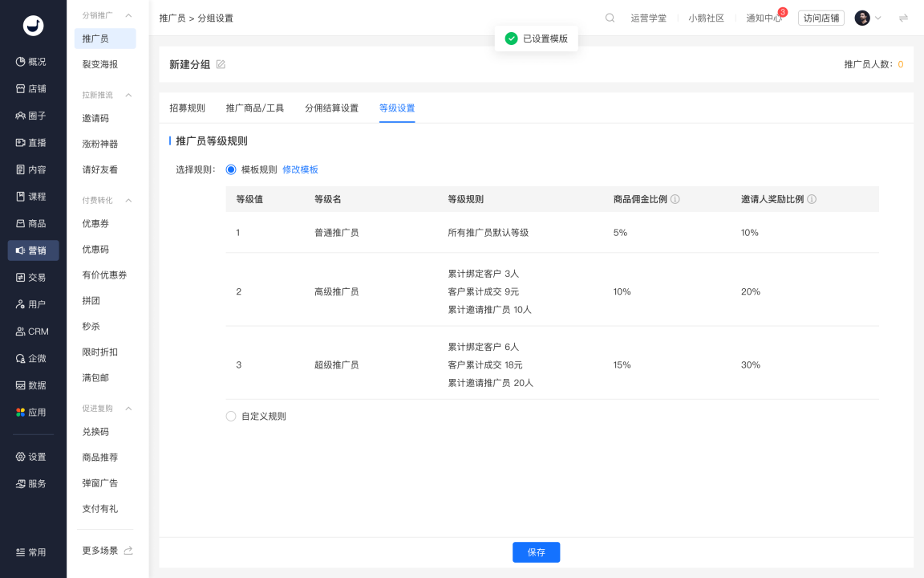
Task: Collapse the 分销推广 menu group
Action: point(128,15)
